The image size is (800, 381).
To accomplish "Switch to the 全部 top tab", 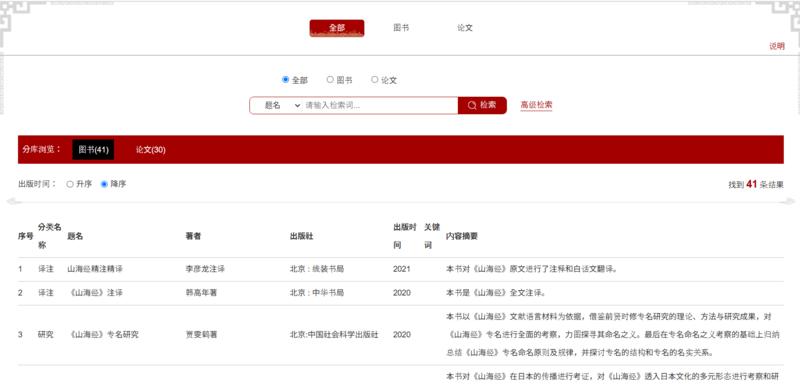I will (x=337, y=28).
